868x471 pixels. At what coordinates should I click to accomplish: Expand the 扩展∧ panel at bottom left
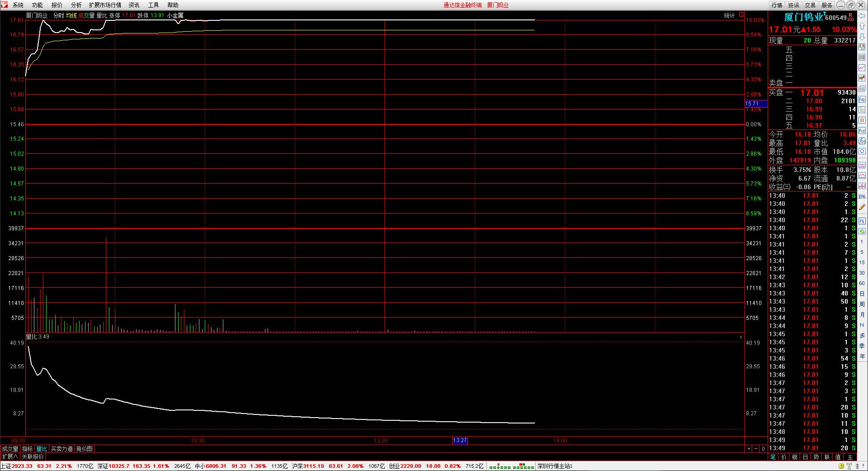[9, 457]
